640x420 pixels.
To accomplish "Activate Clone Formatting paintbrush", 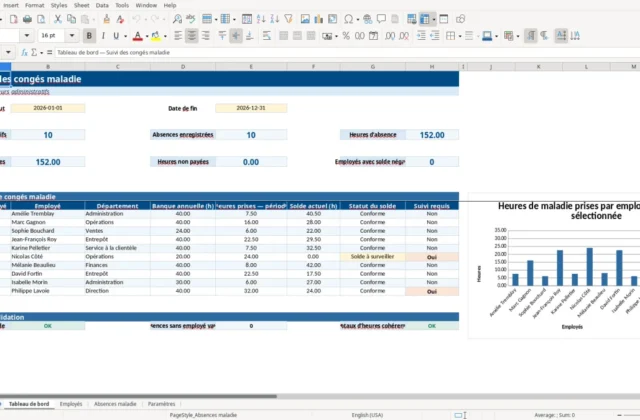I will (x=107, y=19).
